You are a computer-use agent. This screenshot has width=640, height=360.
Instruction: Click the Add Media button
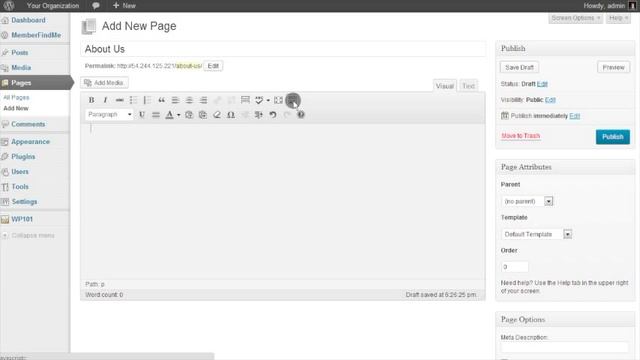click(x=104, y=82)
